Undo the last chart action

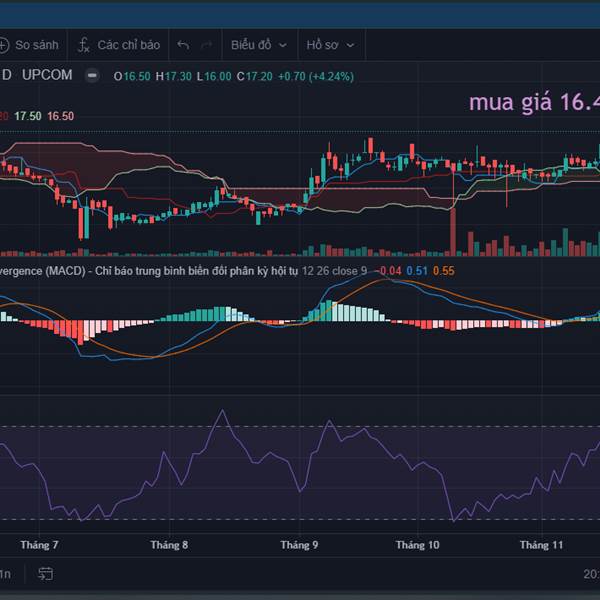[183, 45]
